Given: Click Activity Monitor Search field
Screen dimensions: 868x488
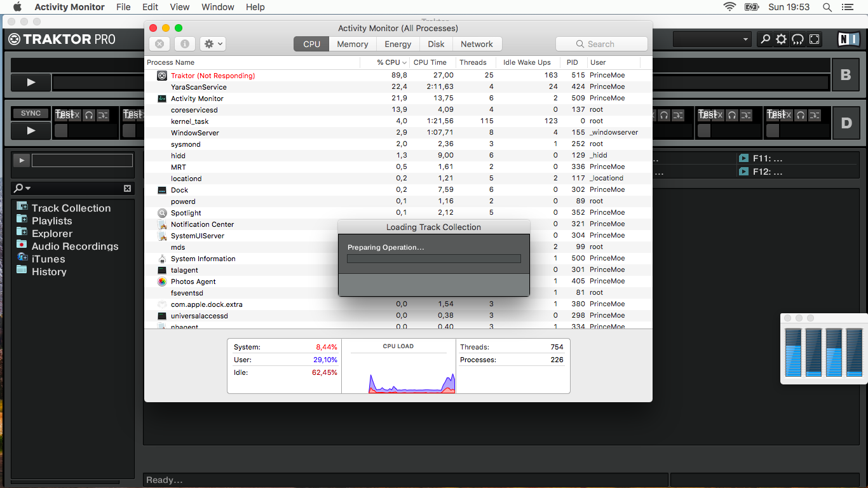Looking at the screenshot, I should (601, 44).
